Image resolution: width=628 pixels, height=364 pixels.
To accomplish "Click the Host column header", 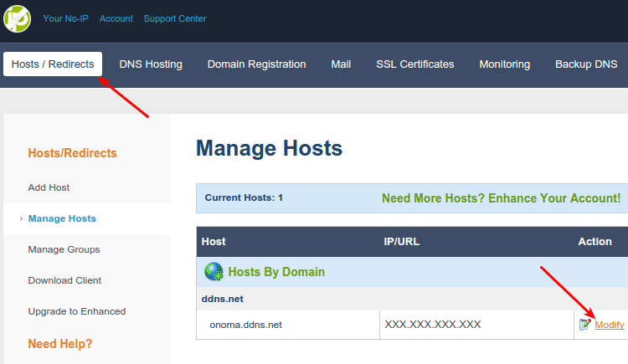I will click(214, 242).
